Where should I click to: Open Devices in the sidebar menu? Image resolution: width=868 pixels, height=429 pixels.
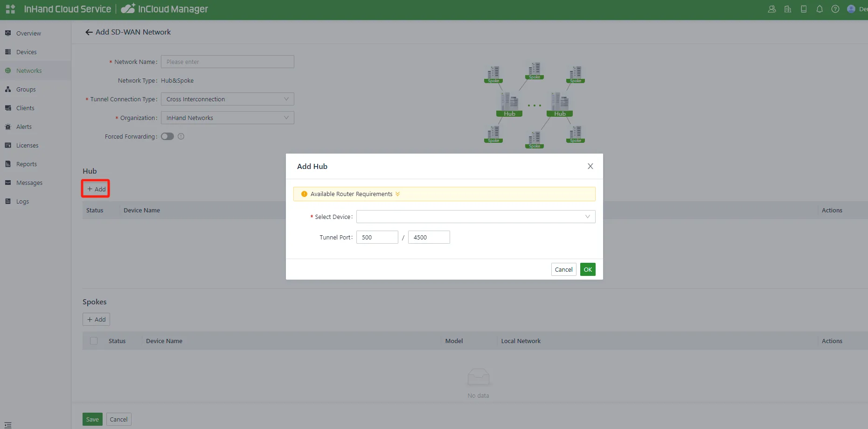coord(26,52)
